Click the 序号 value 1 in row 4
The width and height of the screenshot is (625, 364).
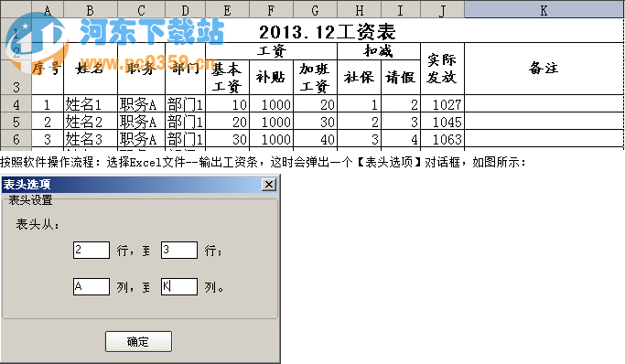[x=48, y=104]
